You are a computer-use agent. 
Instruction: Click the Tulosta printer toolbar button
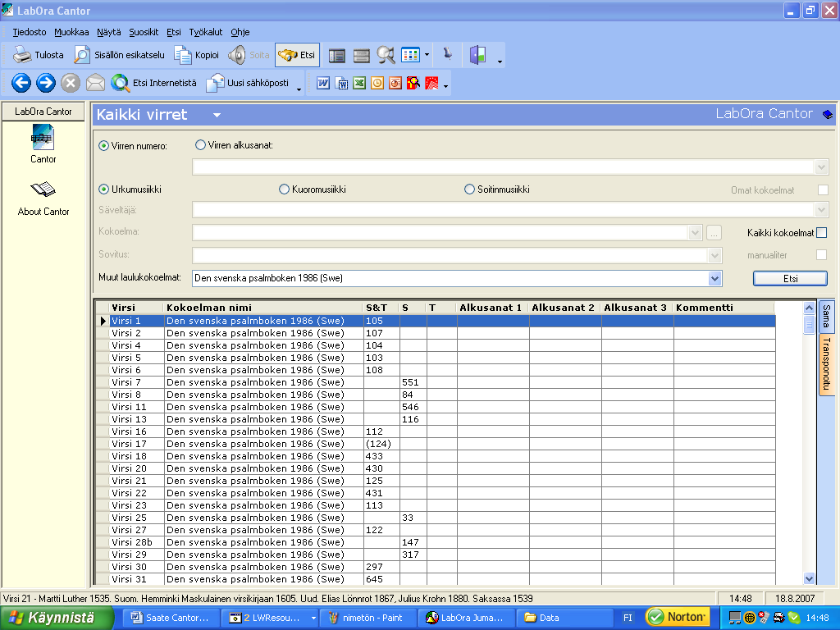(x=39, y=55)
